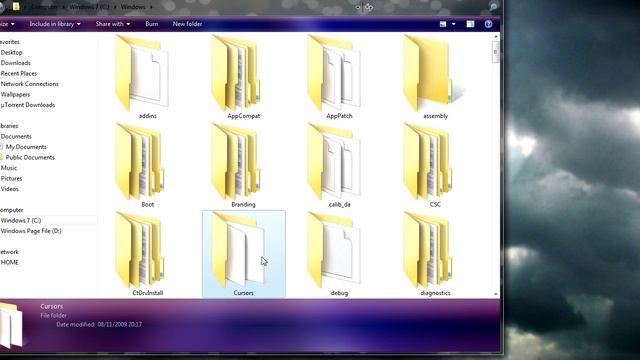Click the Date modified text in details pane
Viewport: 640px width, 360px height.
tap(99, 324)
